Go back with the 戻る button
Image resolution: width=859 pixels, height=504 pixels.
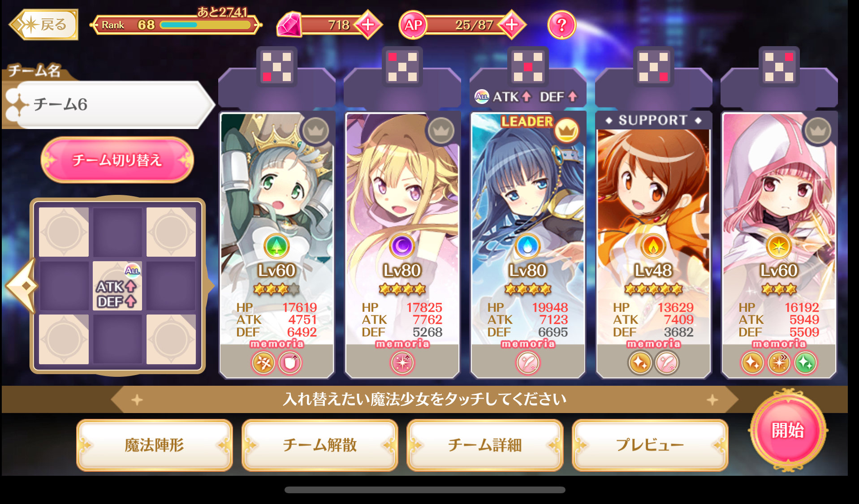[43, 25]
